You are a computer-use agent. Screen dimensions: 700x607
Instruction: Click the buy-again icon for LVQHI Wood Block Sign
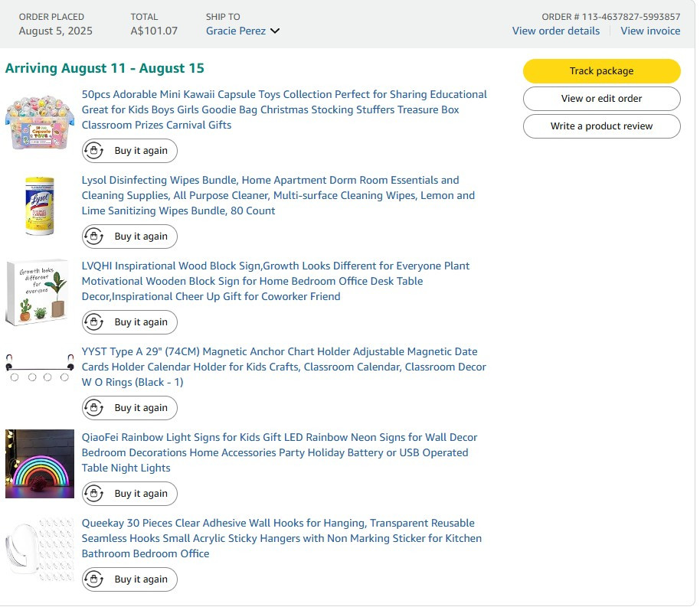pos(93,322)
